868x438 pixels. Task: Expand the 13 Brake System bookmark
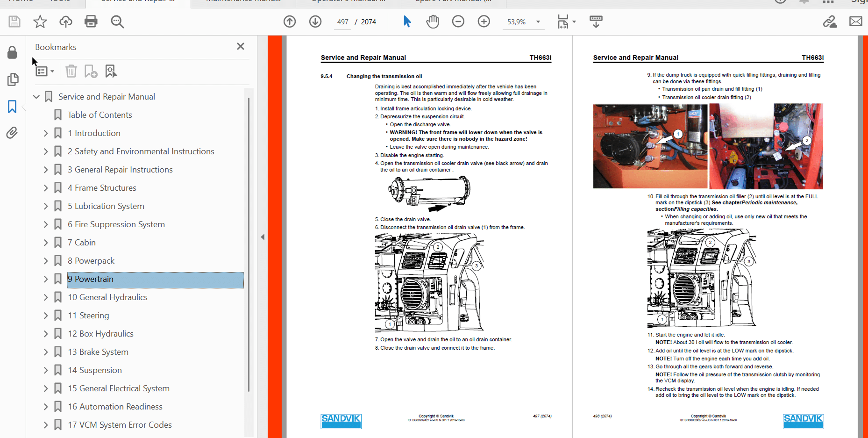46,352
